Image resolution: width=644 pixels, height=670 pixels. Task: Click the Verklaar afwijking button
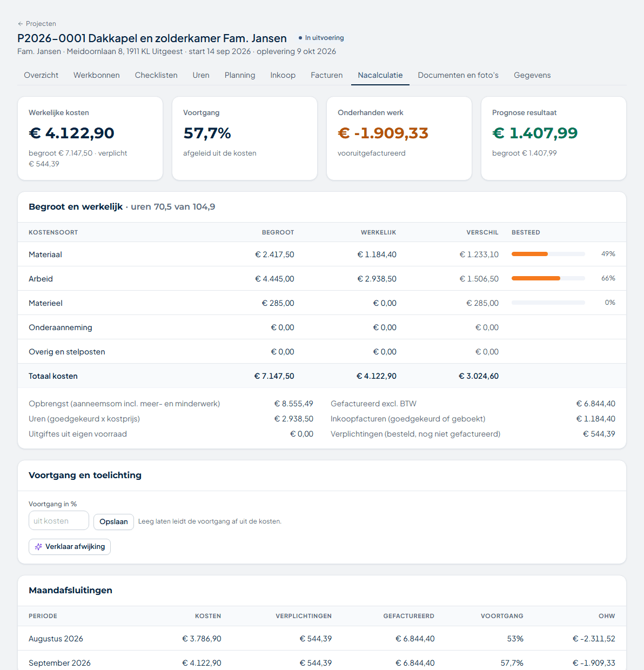pos(70,547)
